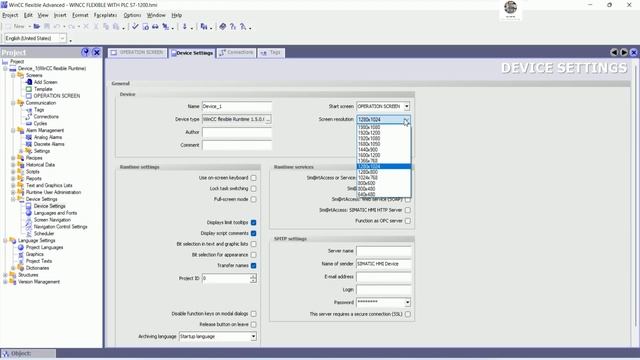
Task: Select 1440x900 in resolution list
Action: point(383,150)
